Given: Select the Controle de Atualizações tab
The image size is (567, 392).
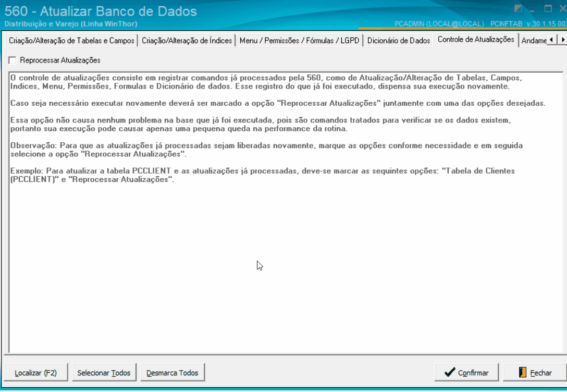Looking at the screenshot, I should point(476,39).
